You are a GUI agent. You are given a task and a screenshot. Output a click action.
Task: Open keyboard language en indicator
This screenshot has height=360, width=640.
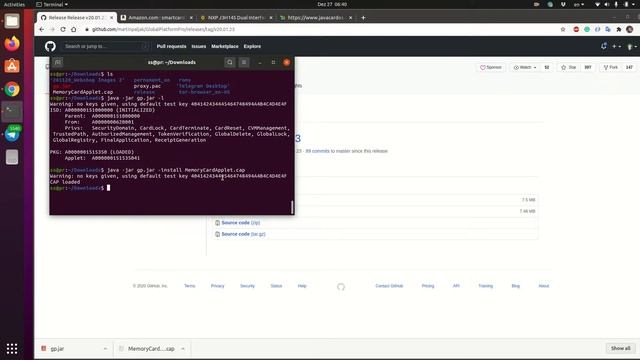point(579,4)
